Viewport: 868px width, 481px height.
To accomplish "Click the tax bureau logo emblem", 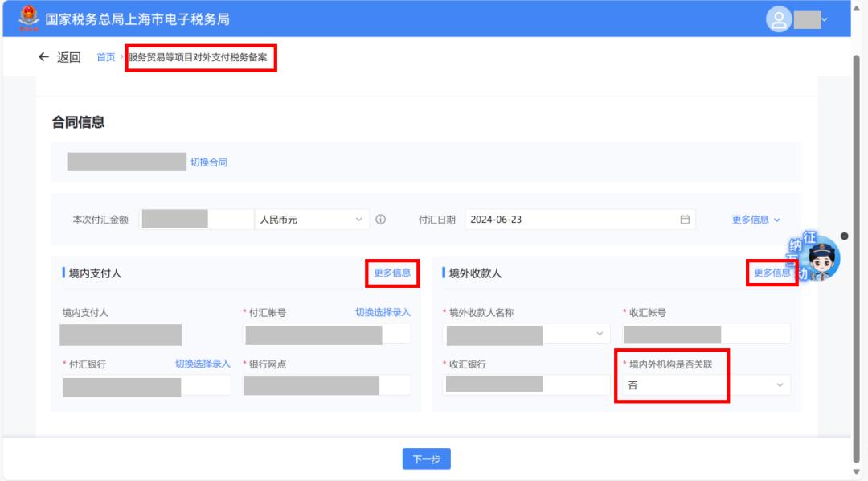I will coord(28,18).
